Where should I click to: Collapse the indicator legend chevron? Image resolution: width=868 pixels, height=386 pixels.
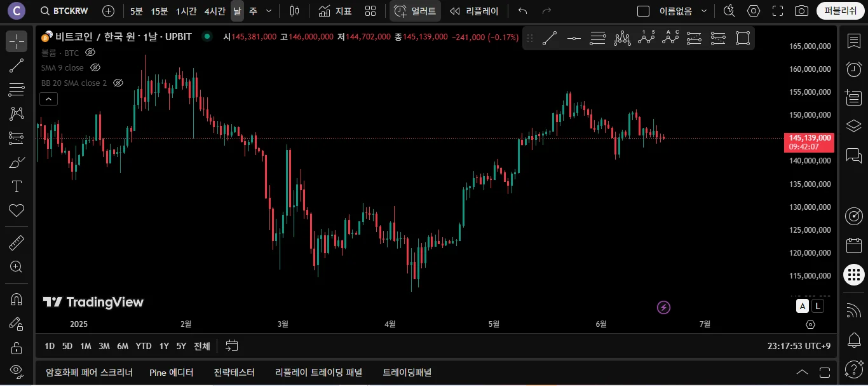(48, 99)
